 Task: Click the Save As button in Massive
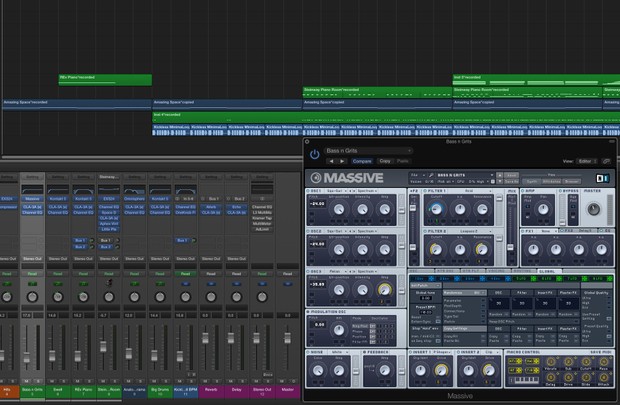(511, 181)
